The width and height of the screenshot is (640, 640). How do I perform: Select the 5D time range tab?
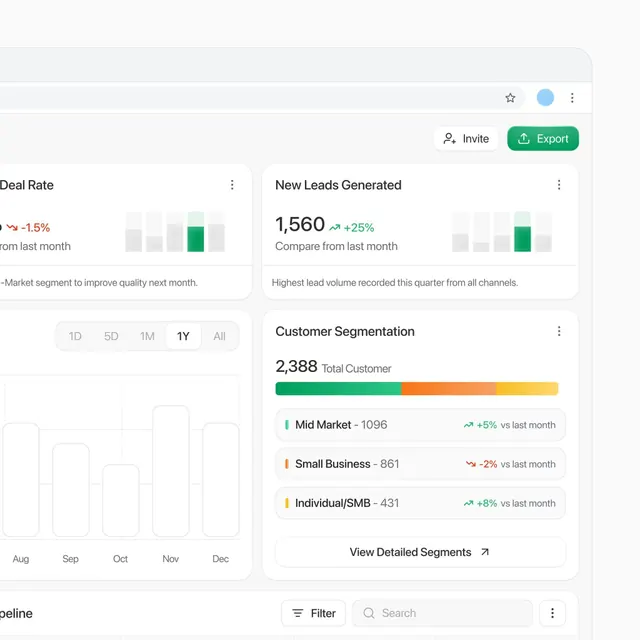[x=111, y=336]
